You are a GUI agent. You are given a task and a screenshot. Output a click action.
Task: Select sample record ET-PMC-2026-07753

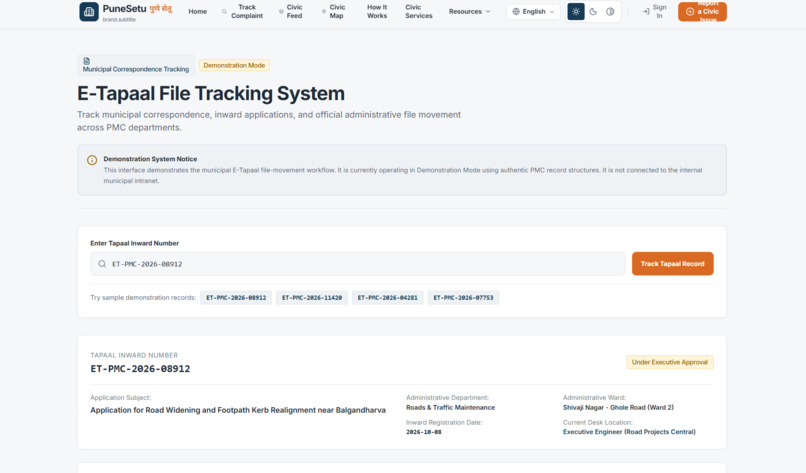[x=463, y=298]
